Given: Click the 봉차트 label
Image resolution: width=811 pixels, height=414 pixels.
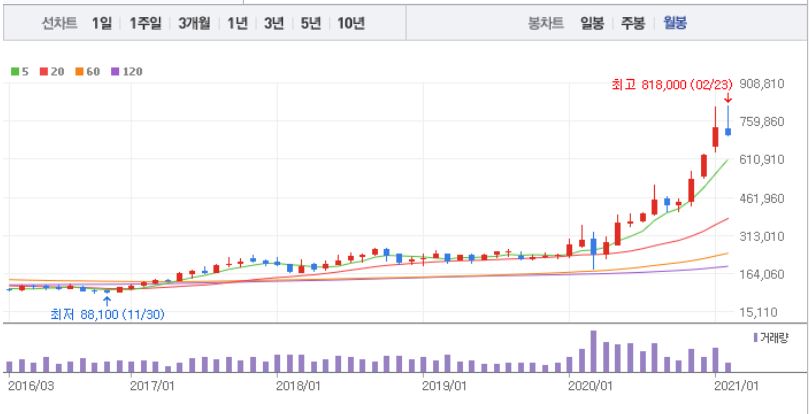Looking at the screenshot, I should click(x=546, y=23).
